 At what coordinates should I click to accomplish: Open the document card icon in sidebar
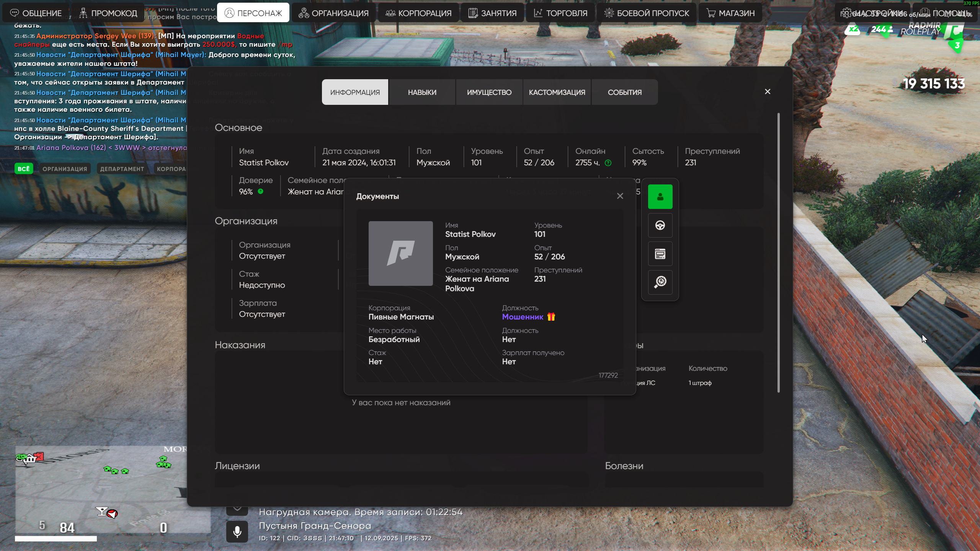point(660,254)
